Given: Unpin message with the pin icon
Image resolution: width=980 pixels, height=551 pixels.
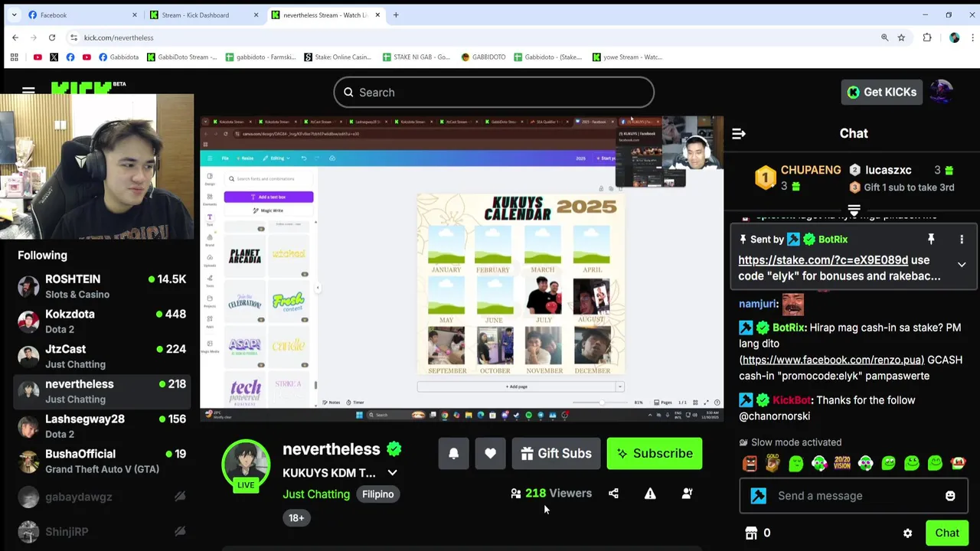Looking at the screenshot, I should point(931,240).
